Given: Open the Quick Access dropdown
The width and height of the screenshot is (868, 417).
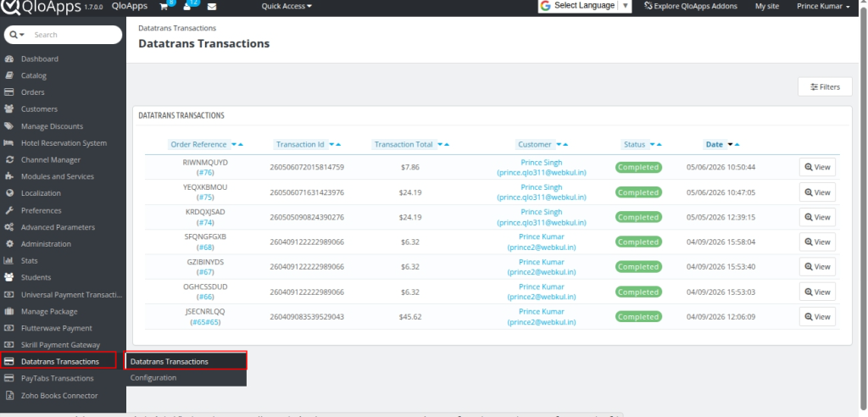Looking at the screenshot, I should click(x=287, y=6).
